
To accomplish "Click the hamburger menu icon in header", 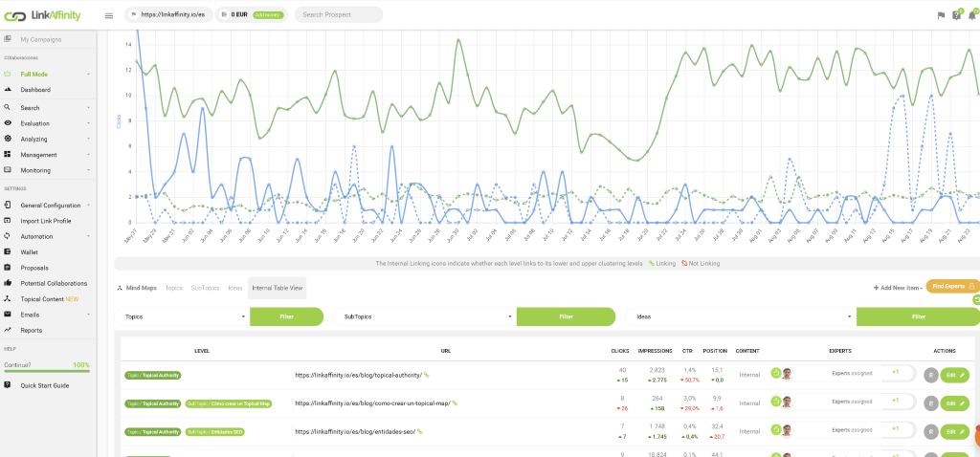I will (108, 15).
